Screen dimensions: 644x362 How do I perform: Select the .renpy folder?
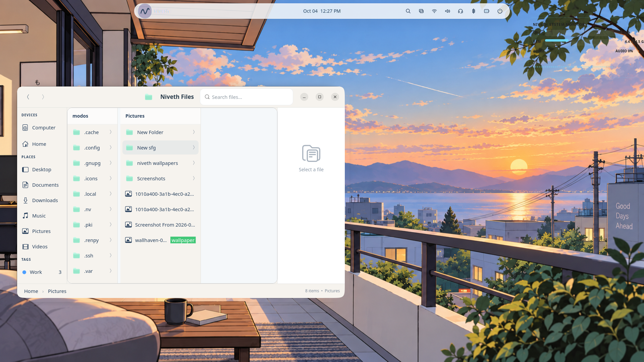pos(92,240)
